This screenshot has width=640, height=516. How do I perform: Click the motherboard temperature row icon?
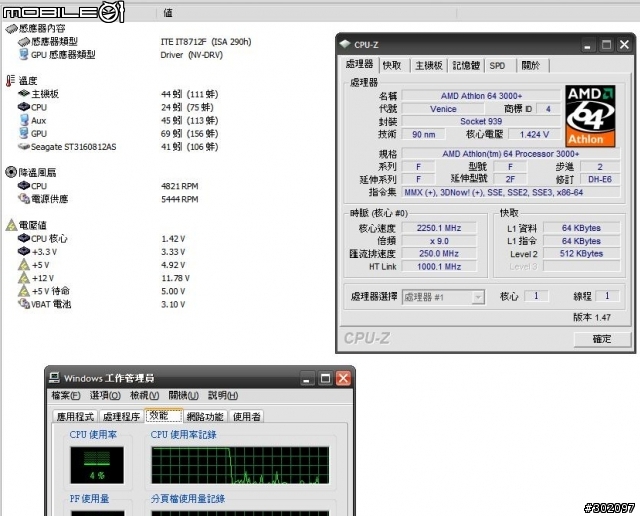tap(24, 94)
